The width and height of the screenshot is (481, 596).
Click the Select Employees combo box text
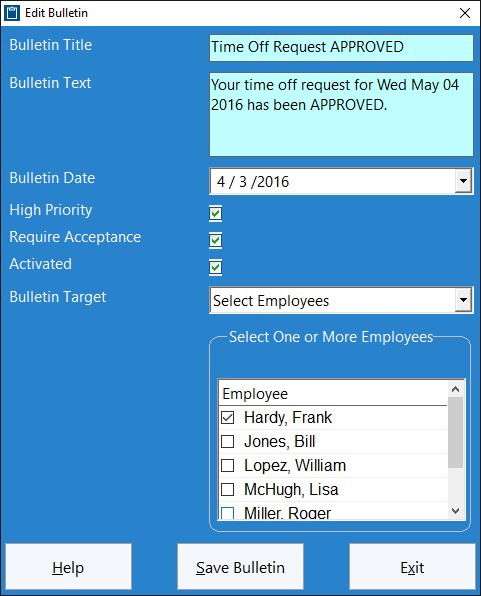[x=271, y=301]
